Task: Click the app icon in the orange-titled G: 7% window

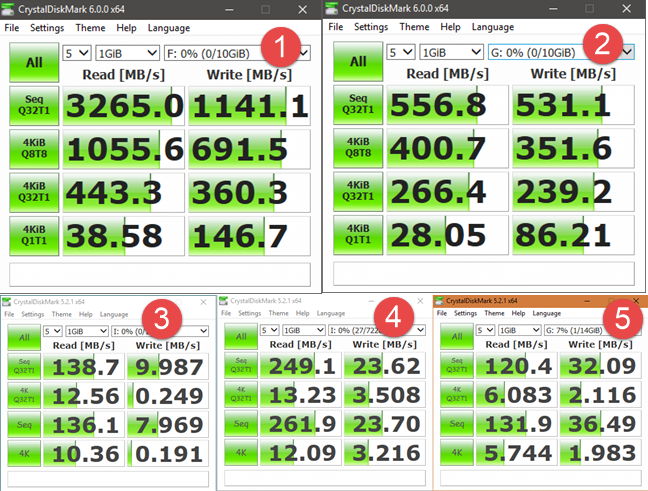Action: (439, 301)
